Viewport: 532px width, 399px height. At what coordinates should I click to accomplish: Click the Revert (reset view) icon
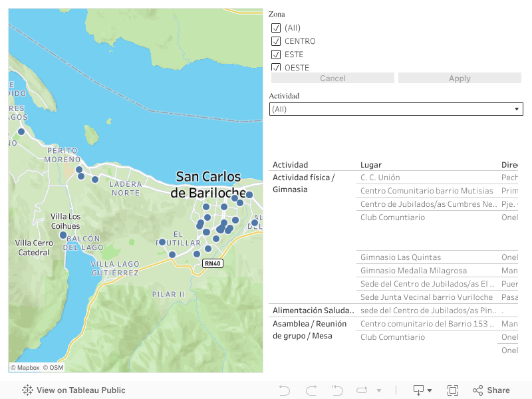[337, 390]
